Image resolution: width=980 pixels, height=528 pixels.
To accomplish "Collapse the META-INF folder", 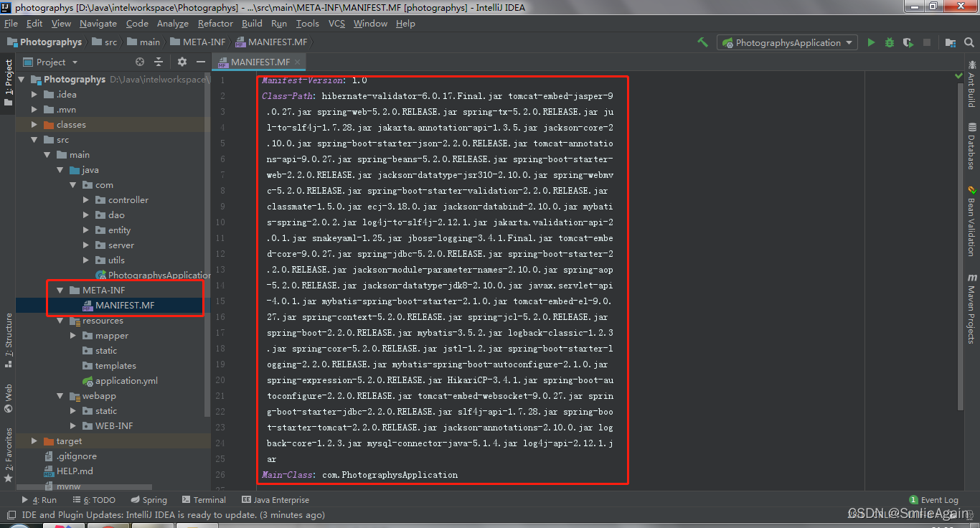I will [60, 291].
